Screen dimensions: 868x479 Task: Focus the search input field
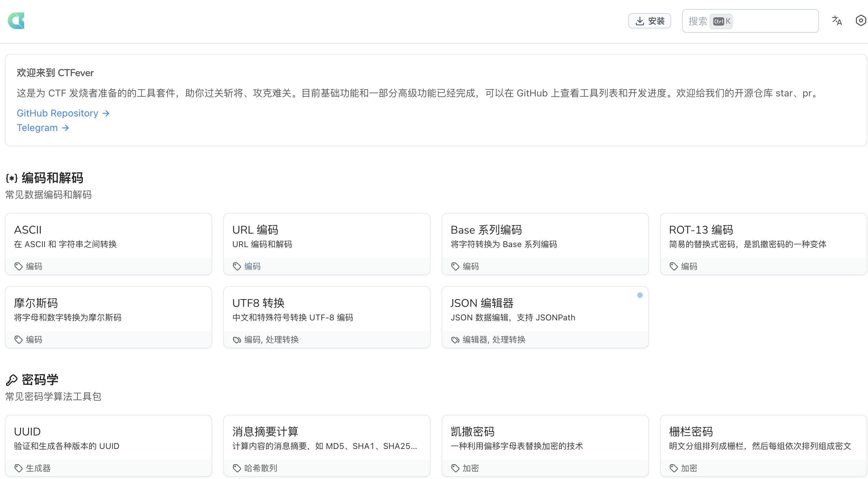pos(750,21)
